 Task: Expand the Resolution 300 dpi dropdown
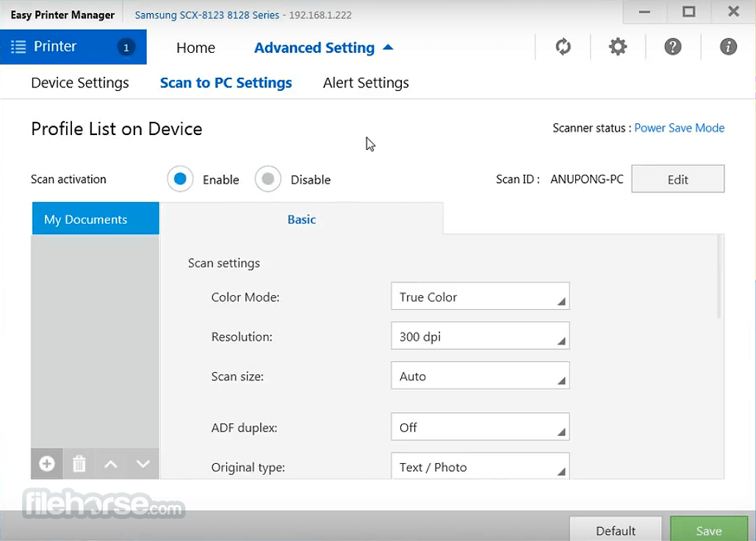click(480, 335)
